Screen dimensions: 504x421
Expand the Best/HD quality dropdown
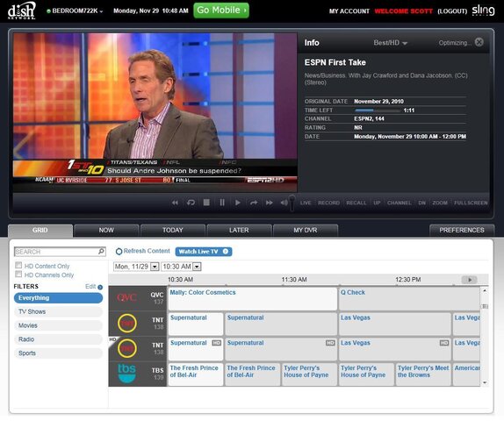390,43
